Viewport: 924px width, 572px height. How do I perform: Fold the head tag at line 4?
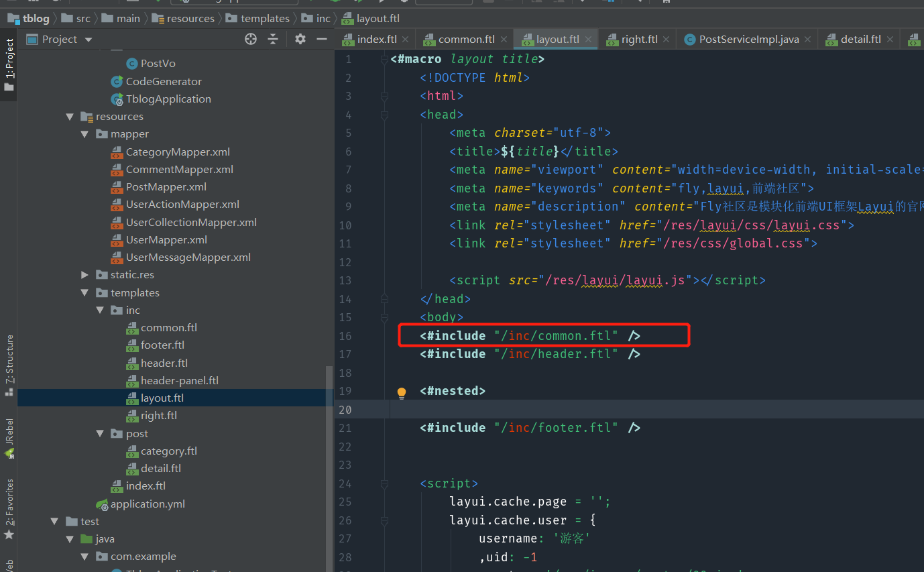click(384, 115)
